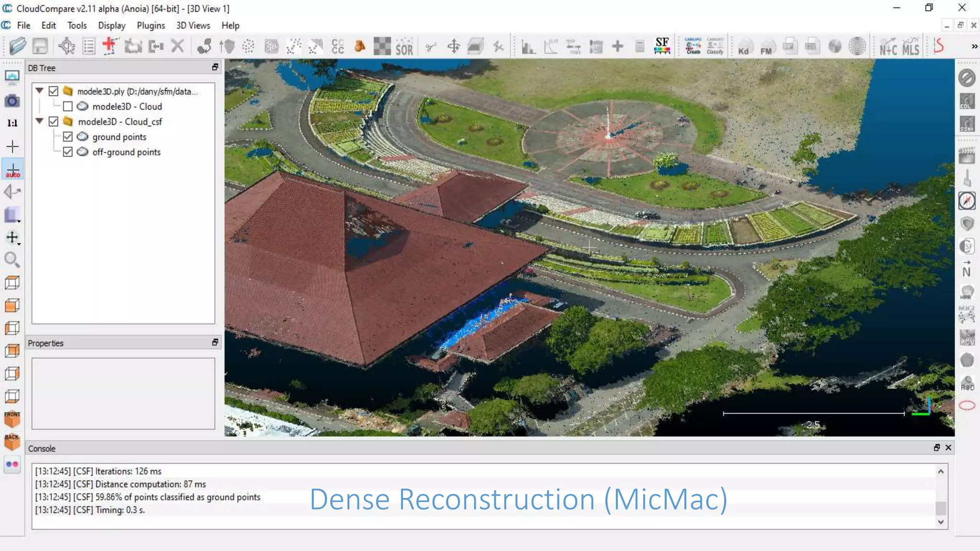Open the Help menu
The image size is (980, 551).
[230, 25]
